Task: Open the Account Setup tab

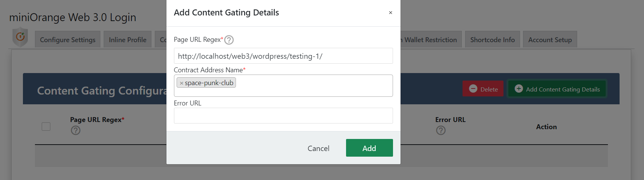Action: coord(550,40)
